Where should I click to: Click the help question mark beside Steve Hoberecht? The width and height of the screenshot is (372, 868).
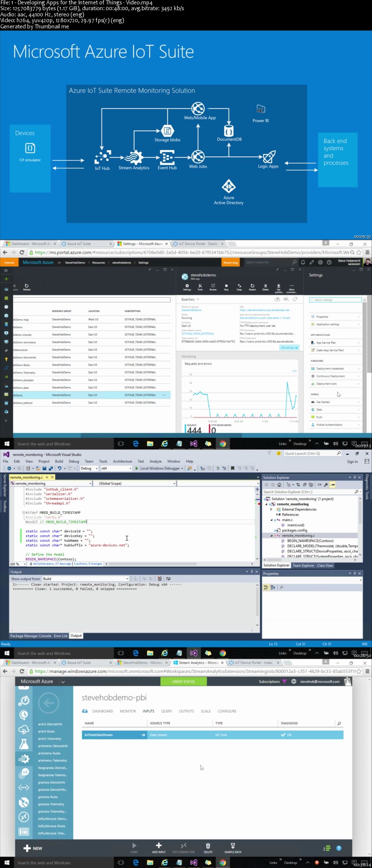329,262
